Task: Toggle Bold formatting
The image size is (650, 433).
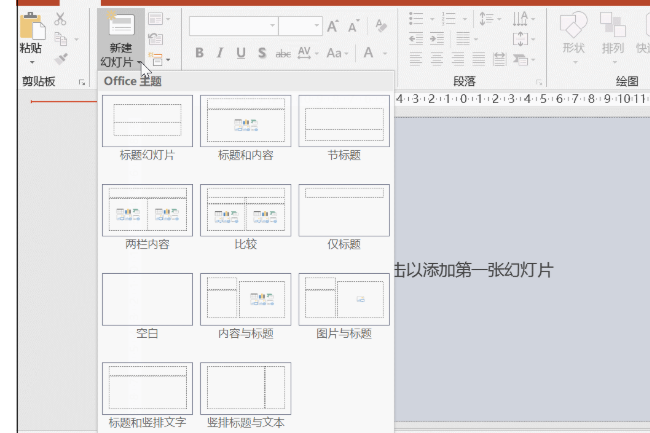Action: click(199, 53)
